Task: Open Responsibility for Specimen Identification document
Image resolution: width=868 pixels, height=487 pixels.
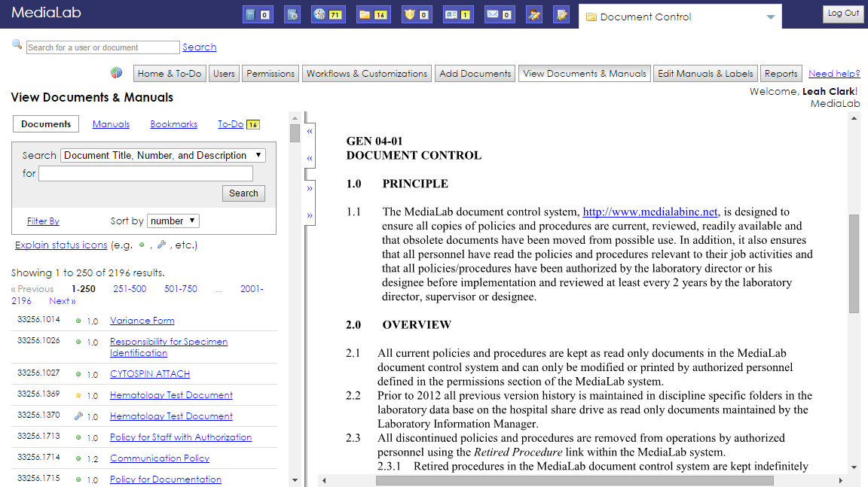Action: coord(169,347)
